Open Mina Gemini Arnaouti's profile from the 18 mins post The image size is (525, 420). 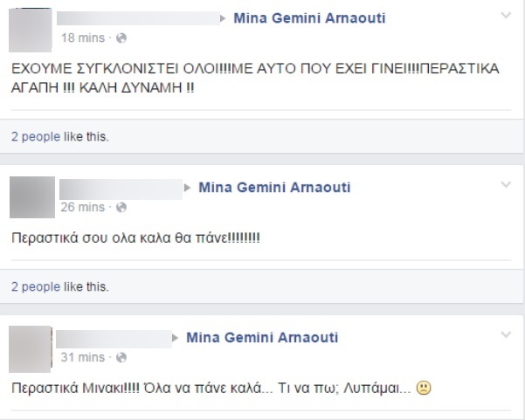tap(309, 19)
